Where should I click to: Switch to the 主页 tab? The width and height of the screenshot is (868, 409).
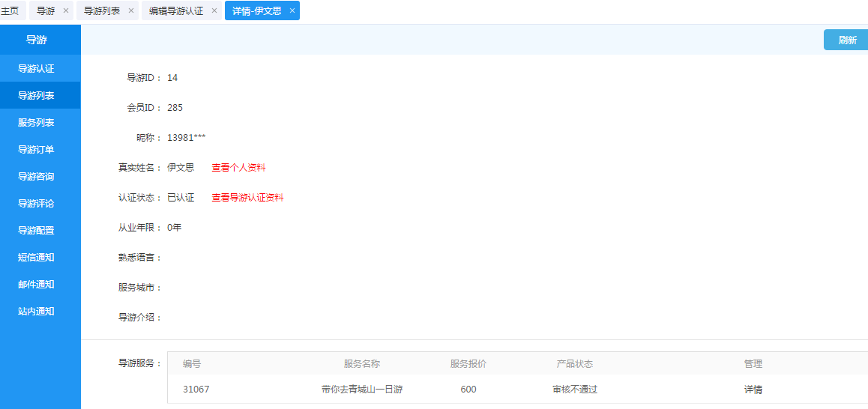10,10
